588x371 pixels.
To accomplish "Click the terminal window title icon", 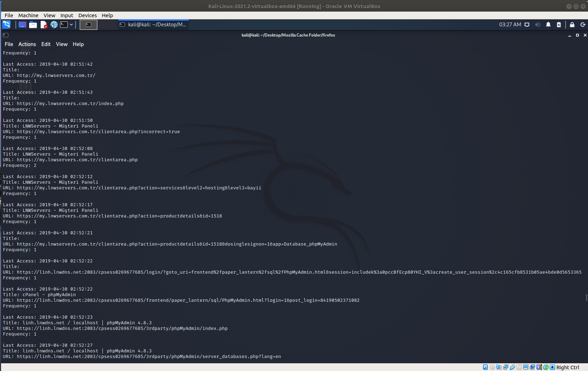I will [6, 35].
